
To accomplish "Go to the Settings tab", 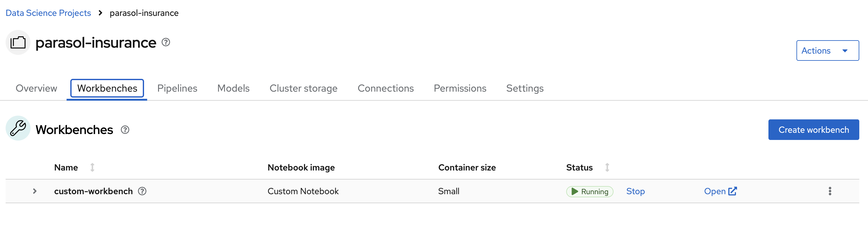I will (x=525, y=89).
